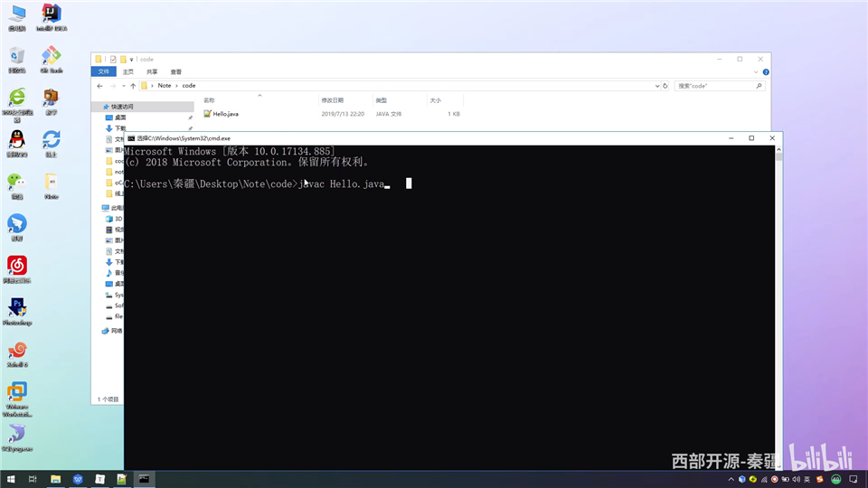Switch to File Explorer in taskbar
The image size is (868, 488).
(x=55, y=479)
